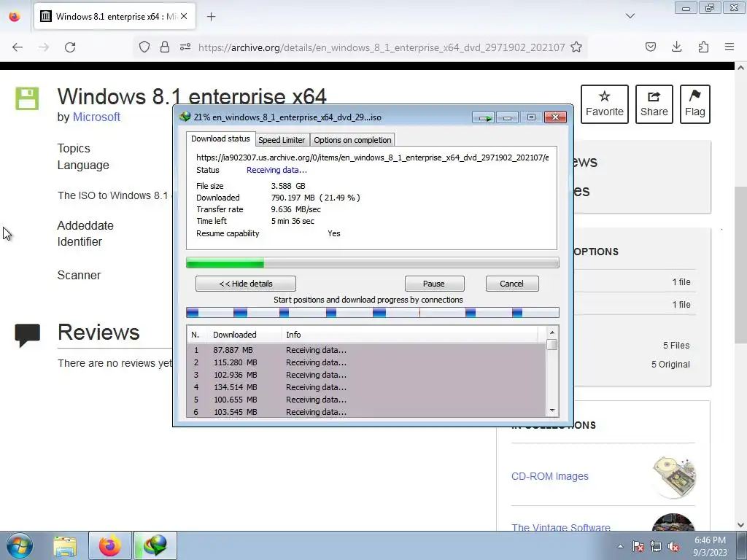Open the Windows Start button
The width and height of the screenshot is (747, 560).
tap(19, 545)
